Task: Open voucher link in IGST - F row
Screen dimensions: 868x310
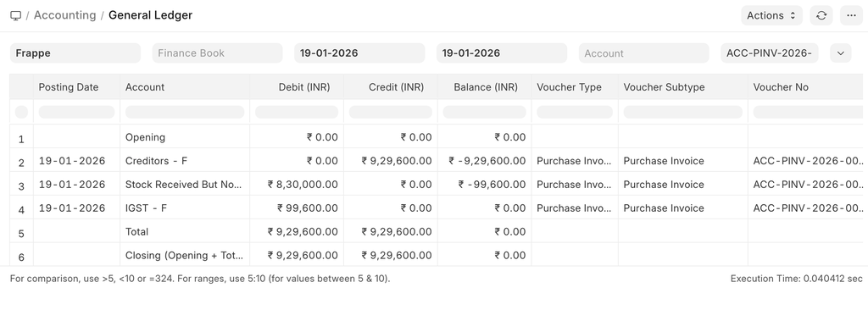Action: coord(808,208)
